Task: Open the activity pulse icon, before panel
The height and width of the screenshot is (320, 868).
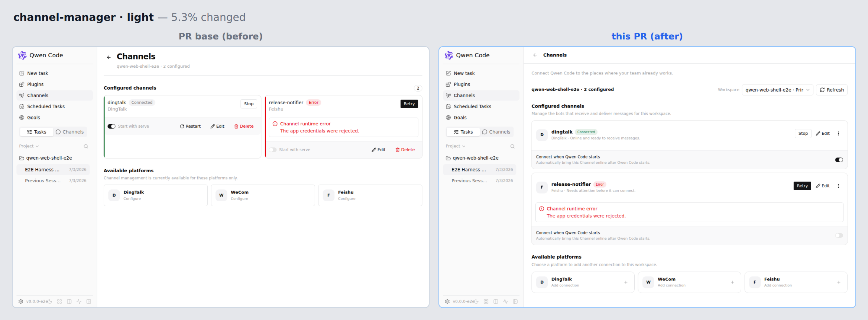Action: point(79,301)
